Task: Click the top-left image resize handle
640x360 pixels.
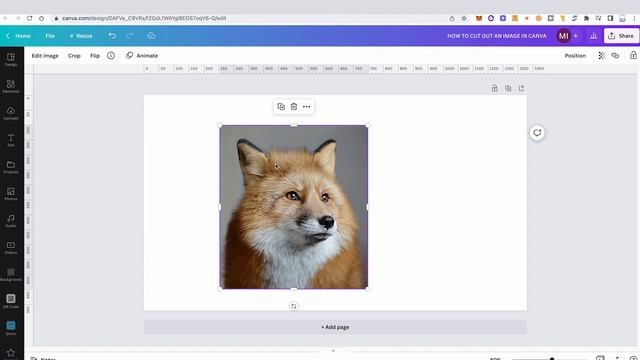Action: pos(220,125)
